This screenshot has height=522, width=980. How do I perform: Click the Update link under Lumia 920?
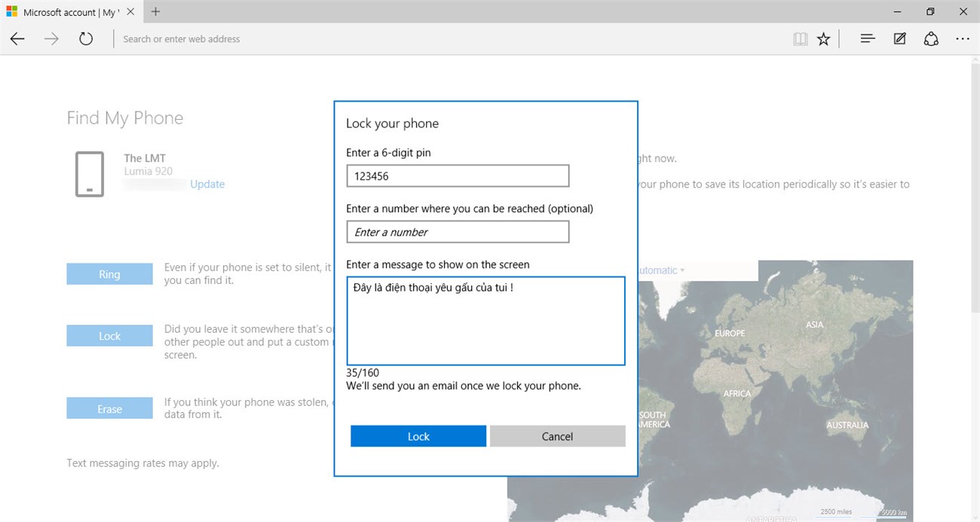point(207,185)
